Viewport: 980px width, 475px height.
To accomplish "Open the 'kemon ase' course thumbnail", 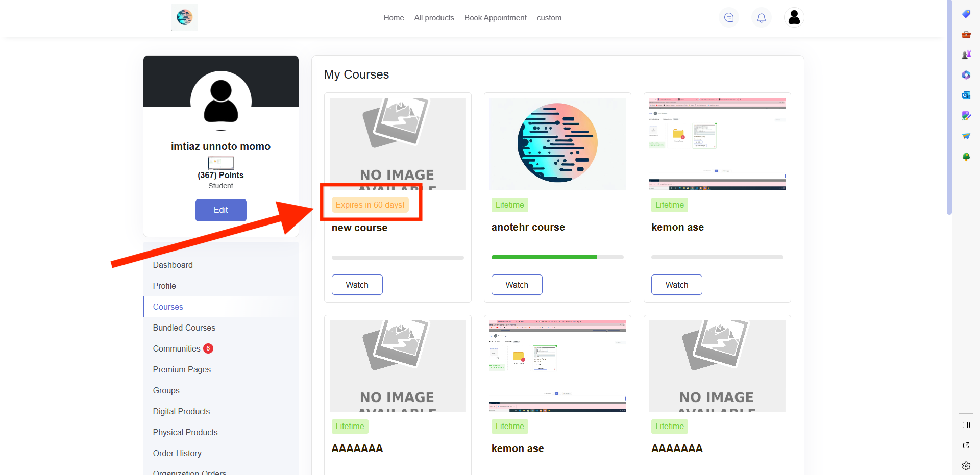I will (717, 144).
